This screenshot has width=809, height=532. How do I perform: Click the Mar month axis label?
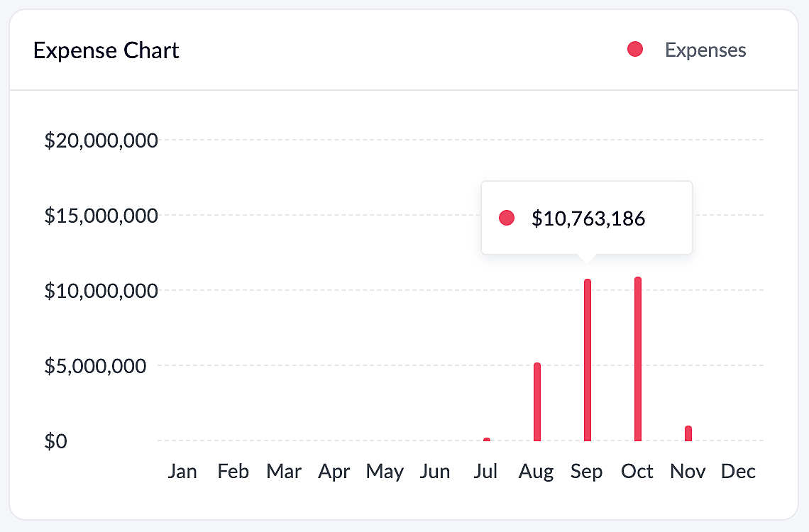point(284,472)
